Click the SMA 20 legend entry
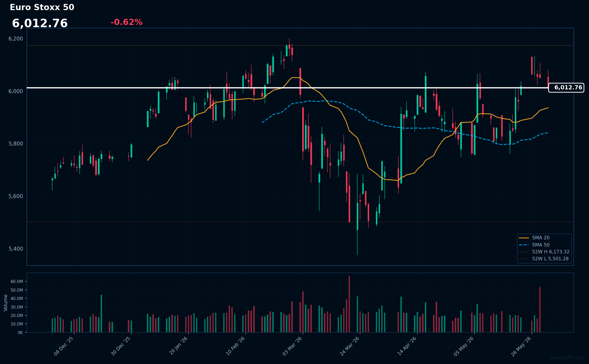589x364 pixels. click(x=534, y=238)
